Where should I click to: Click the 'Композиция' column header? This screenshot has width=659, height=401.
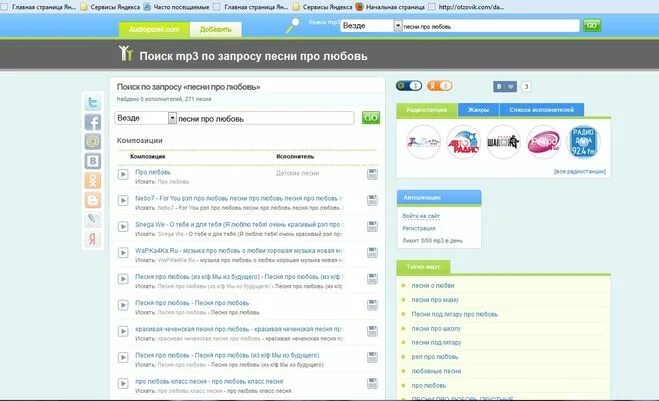coord(148,156)
